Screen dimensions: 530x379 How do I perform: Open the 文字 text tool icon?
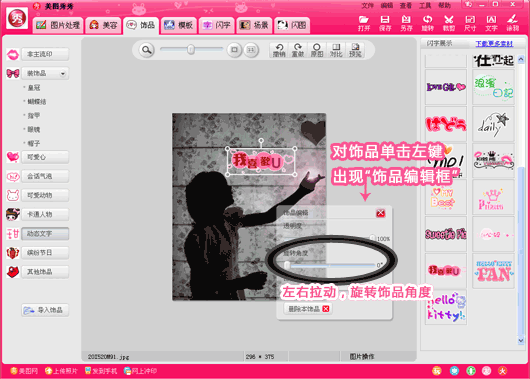(491, 23)
